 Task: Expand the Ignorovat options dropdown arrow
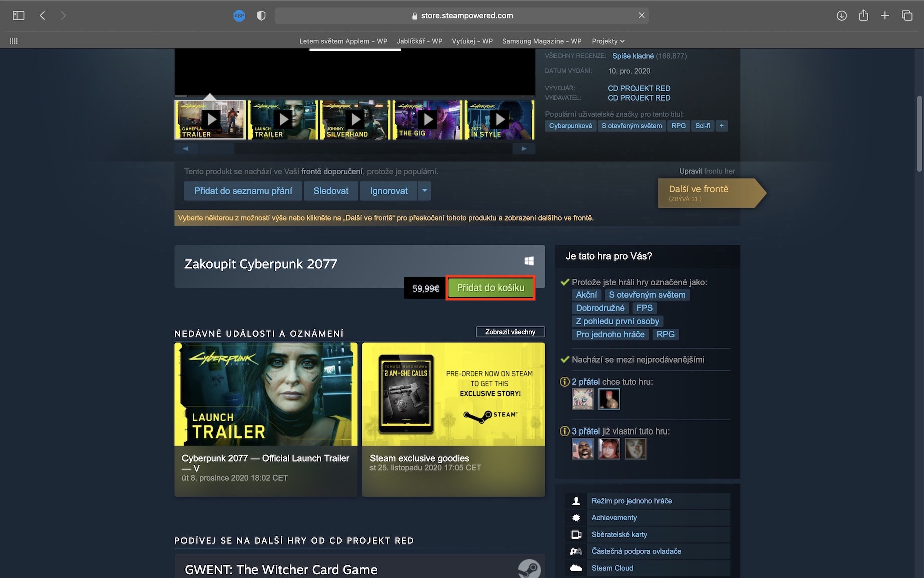425,191
